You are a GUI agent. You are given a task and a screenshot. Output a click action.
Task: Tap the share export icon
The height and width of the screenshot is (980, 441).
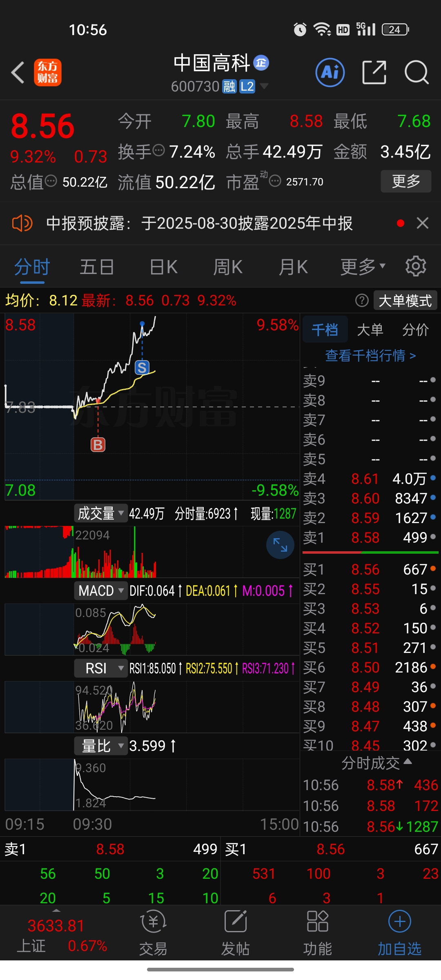[x=374, y=73]
